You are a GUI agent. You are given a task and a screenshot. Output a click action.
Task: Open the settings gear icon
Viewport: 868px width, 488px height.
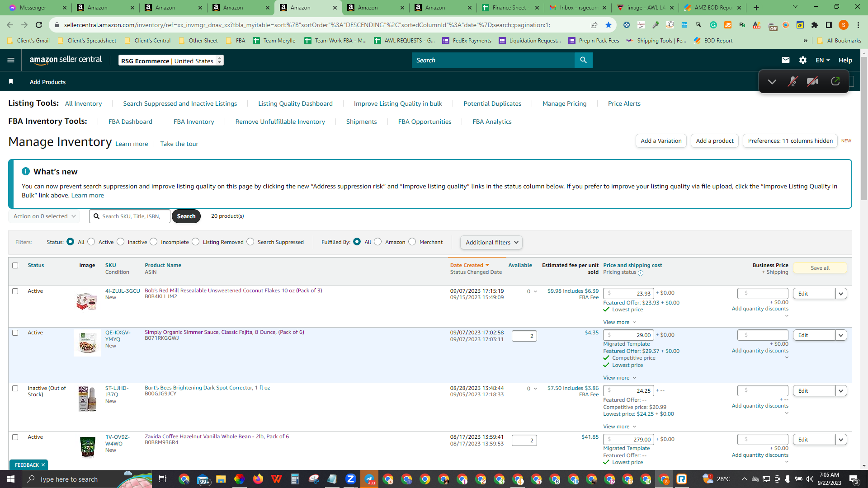pos(803,60)
